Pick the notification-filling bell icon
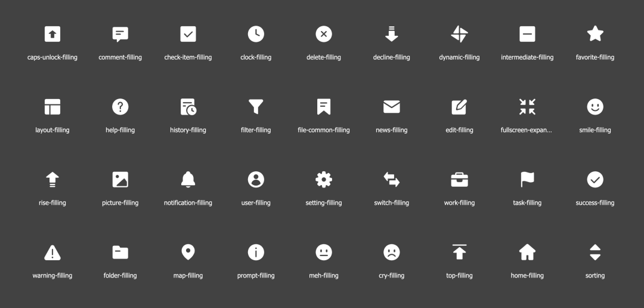Screen dimensions: 644x308 (x=188, y=179)
